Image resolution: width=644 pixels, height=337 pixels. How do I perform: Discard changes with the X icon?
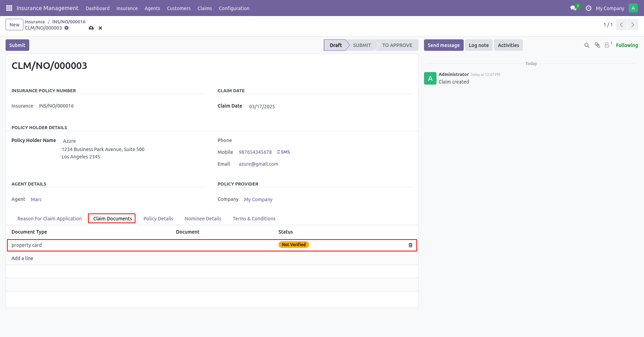[100, 28]
